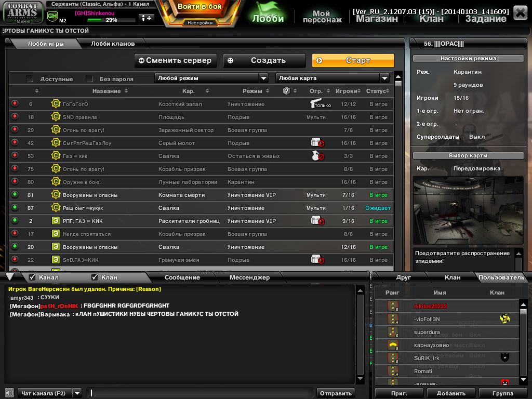Click the Передозировка map preview thumbnail
Image resolution: width=532 pixels, height=399 pixels.
pos(468,210)
